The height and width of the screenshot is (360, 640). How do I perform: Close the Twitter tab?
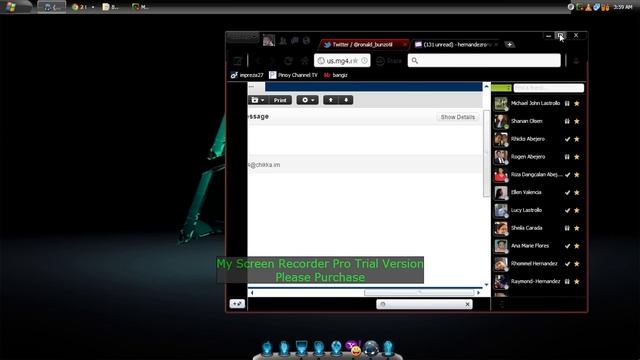(x=404, y=44)
